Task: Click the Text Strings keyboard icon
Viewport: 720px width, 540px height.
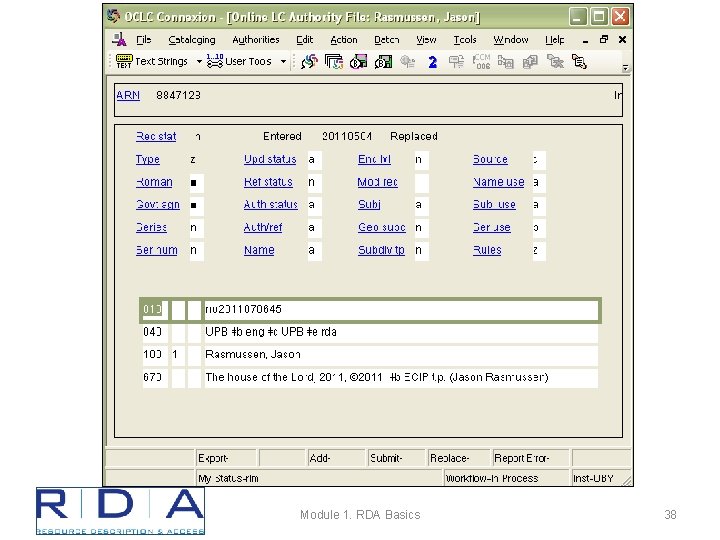Action: [x=124, y=61]
